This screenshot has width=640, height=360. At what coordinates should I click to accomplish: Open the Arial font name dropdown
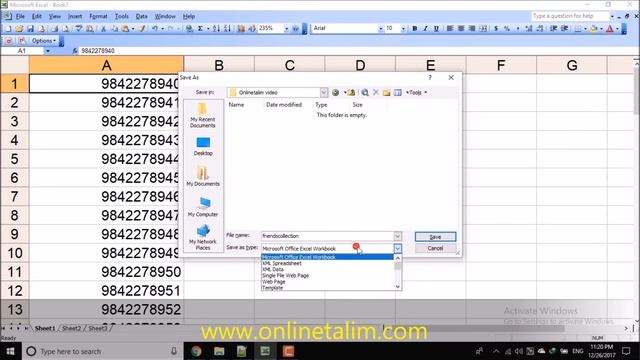click(380, 29)
